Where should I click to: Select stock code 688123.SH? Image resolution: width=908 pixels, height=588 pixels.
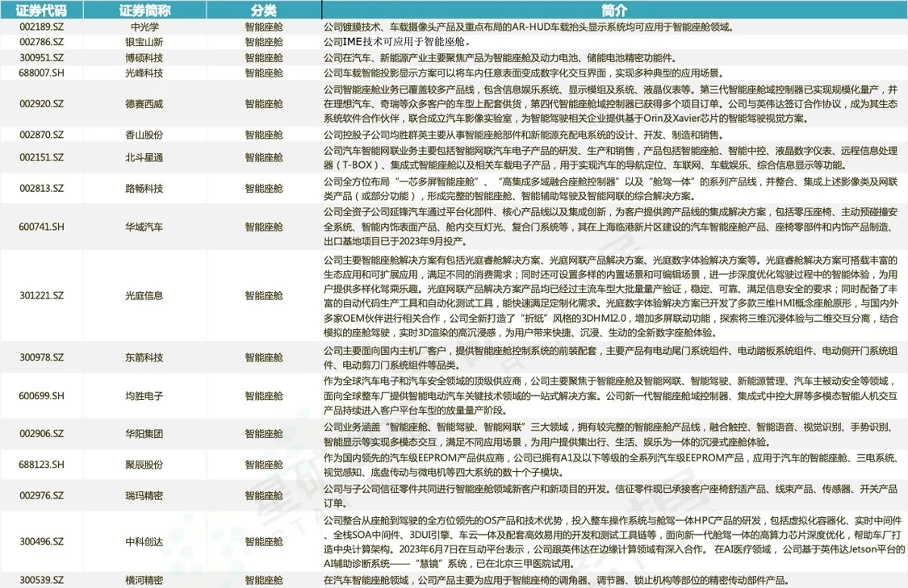pyautogui.click(x=41, y=464)
